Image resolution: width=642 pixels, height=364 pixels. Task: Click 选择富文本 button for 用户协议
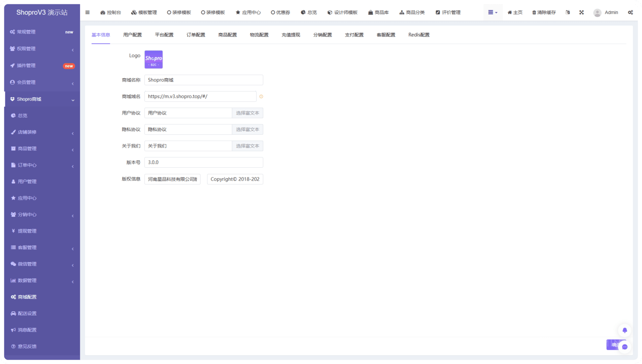pyautogui.click(x=247, y=113)
